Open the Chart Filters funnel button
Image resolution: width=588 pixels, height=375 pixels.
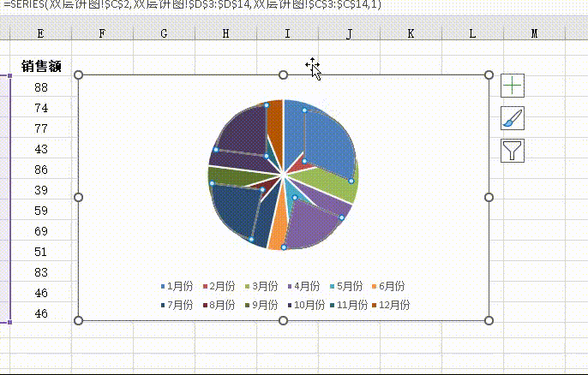[513, 151]
